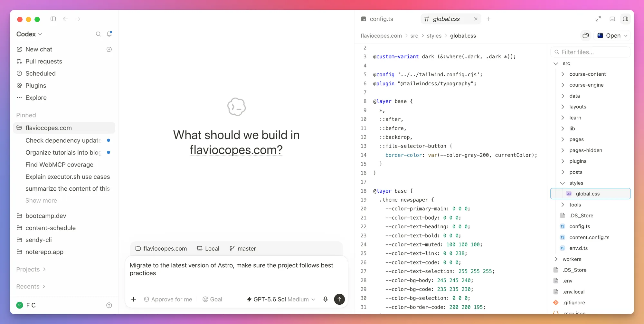Open Plugins in sidebar
Screen dimensions: 644x324
(64, 85)
